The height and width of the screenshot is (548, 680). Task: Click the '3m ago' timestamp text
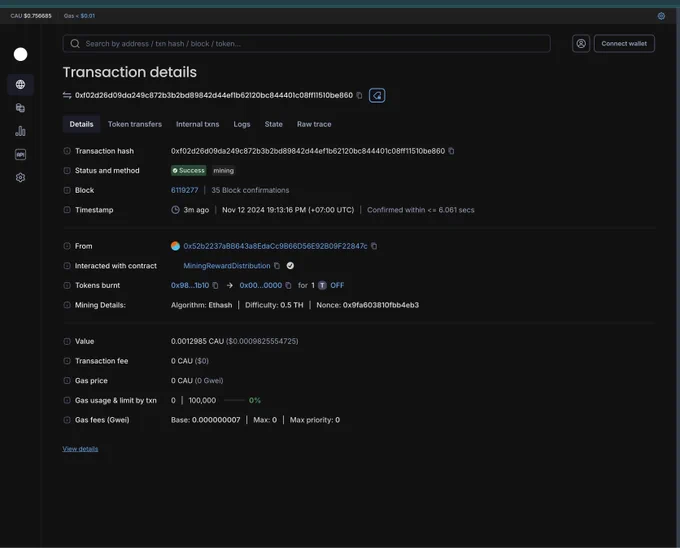click(196, 210)
